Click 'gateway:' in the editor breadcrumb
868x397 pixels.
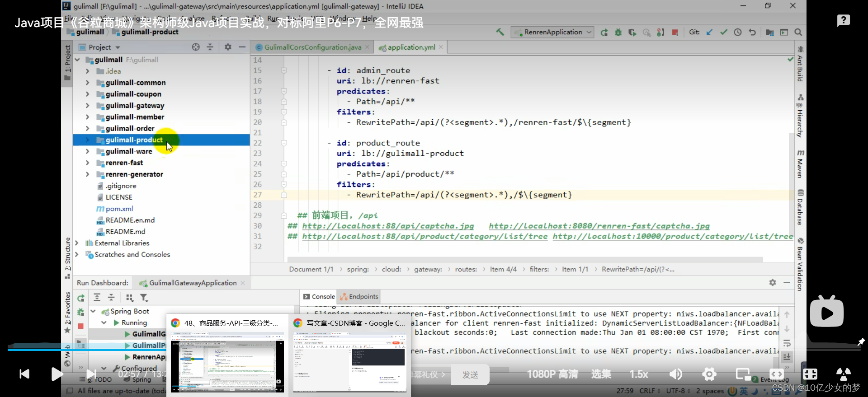click(x=428, y=269)
